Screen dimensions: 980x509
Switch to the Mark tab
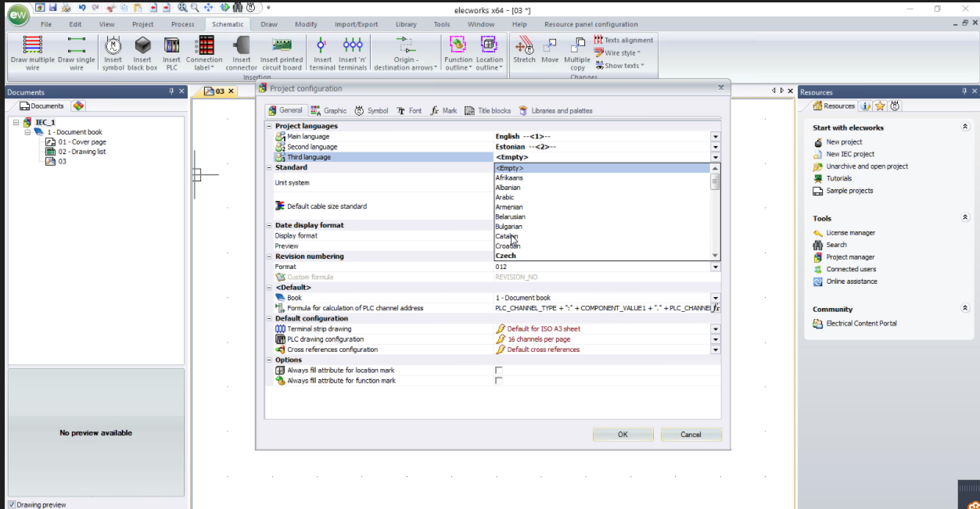click(444, 111)
